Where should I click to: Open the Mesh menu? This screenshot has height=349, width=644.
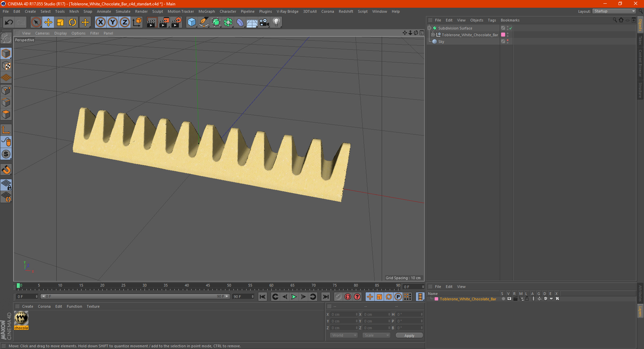click(74, 11)
